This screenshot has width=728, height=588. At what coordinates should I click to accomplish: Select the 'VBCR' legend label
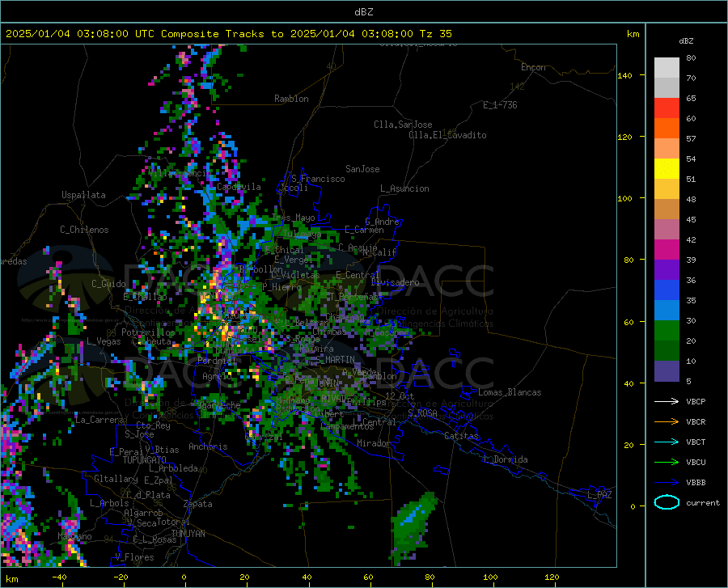coord(696,422)
